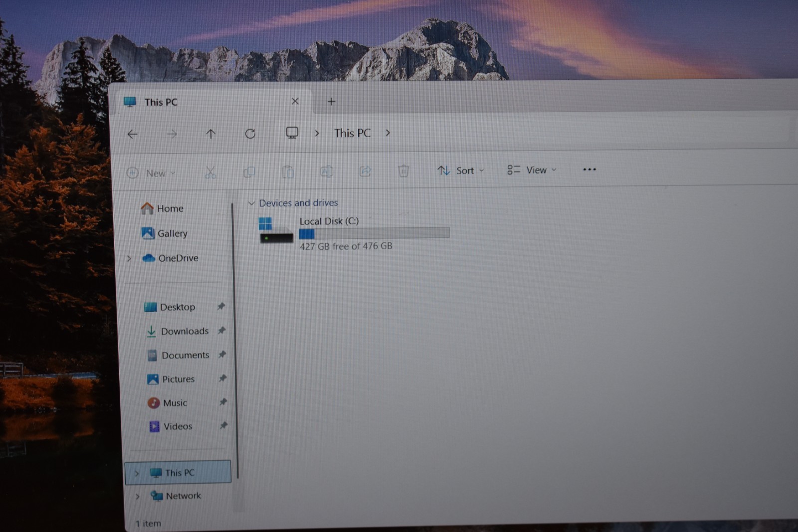Select the Rename icon in toolbar

click(327, 172)
